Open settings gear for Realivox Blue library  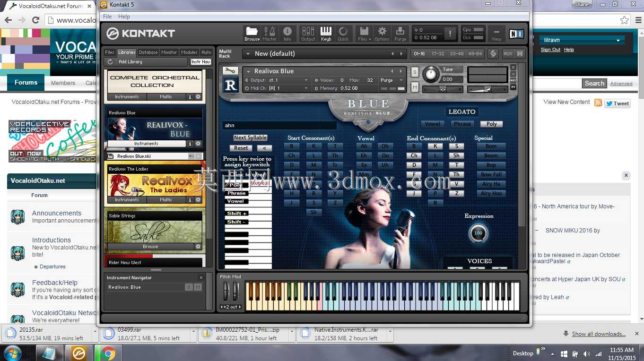tap(198, 144)
